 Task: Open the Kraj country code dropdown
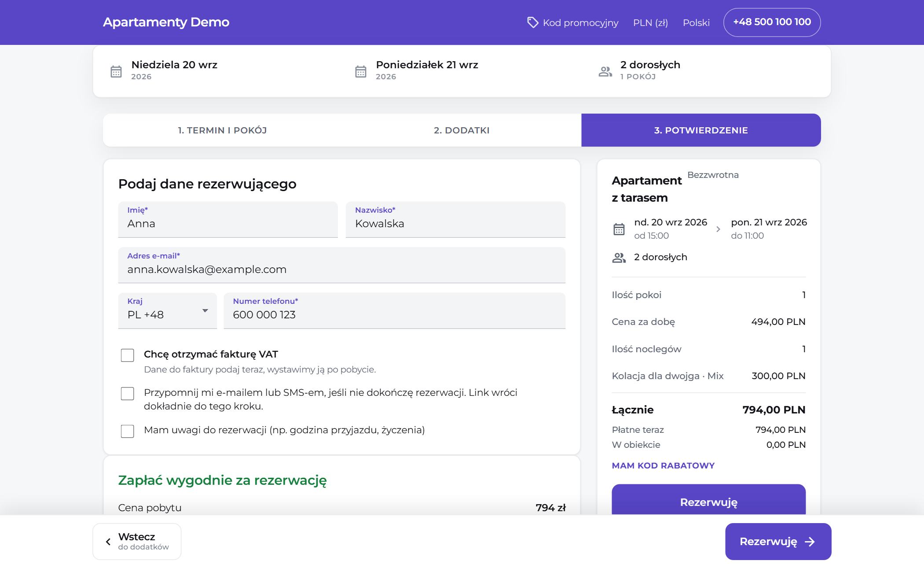click(168, 311)
